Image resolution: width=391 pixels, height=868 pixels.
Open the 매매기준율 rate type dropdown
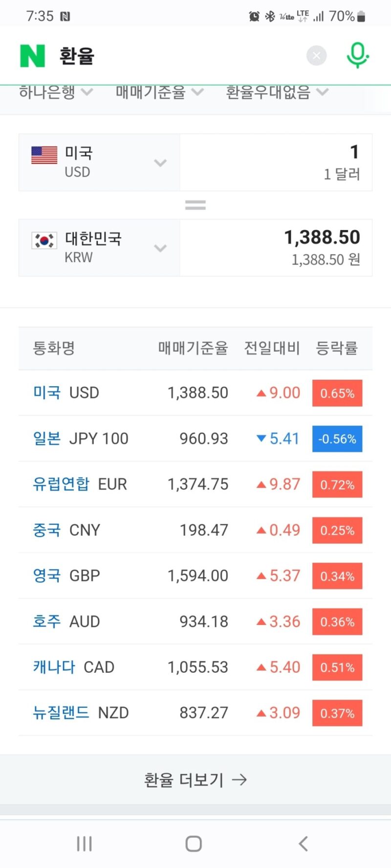(x=159, y=92)
